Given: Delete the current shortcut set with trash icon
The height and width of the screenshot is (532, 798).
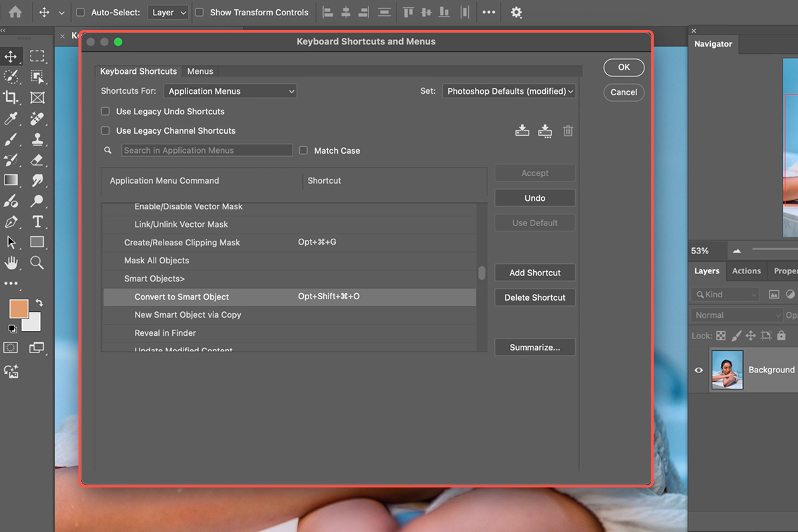Looking at the screenshot, I should pos(568,130).
